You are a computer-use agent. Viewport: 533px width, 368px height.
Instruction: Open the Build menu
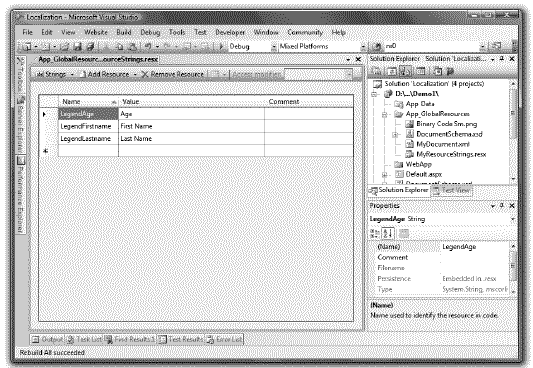click(124, 32)
